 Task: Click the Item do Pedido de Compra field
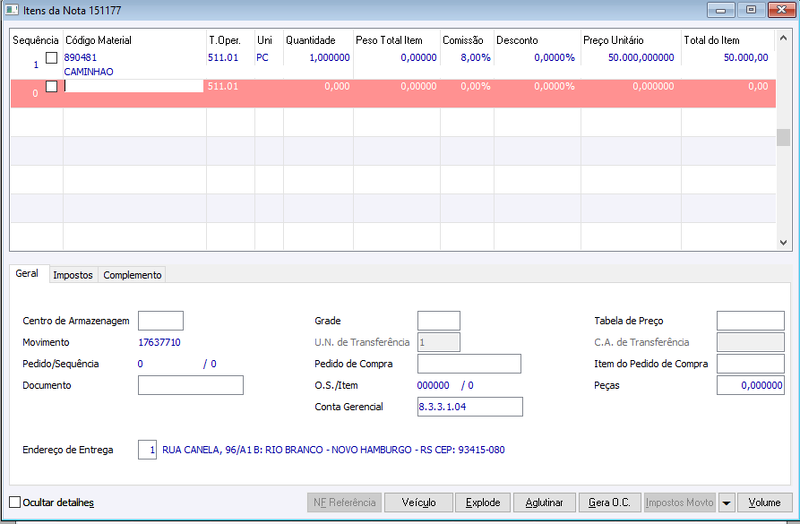(751, 364)
